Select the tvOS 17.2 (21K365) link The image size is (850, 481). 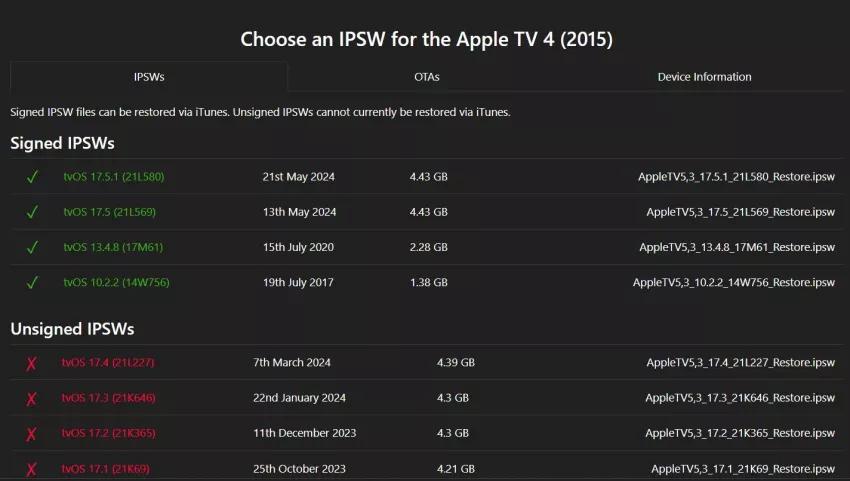tap(108, 433)
